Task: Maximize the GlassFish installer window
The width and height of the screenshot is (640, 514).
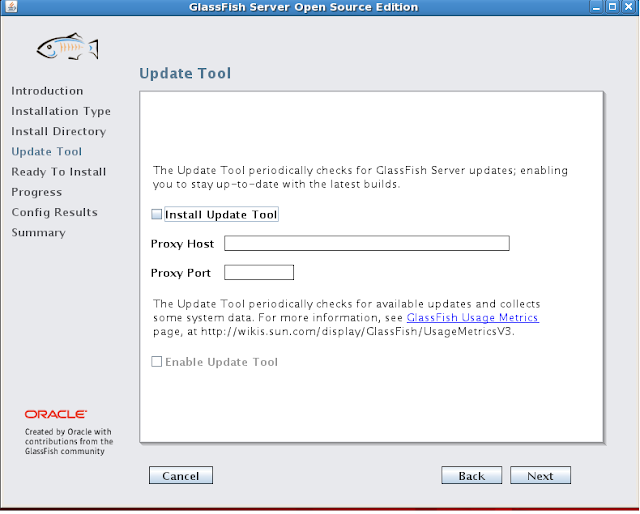Action: (612, 7)
